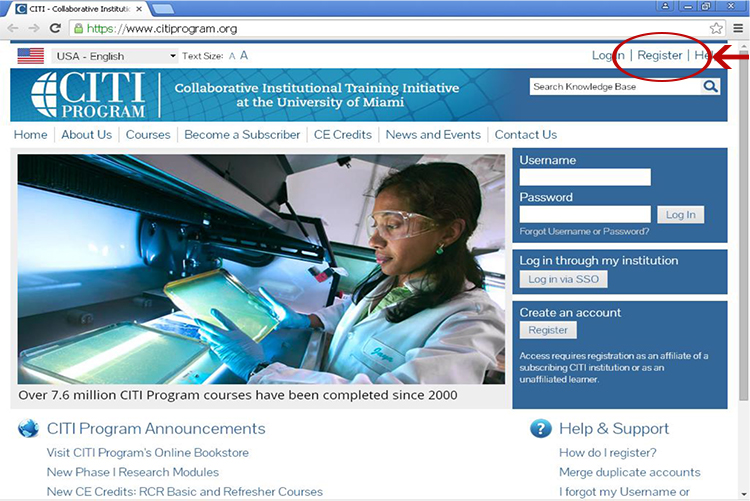
Task: Click the Help & Support heading
Action: (614, 428)
